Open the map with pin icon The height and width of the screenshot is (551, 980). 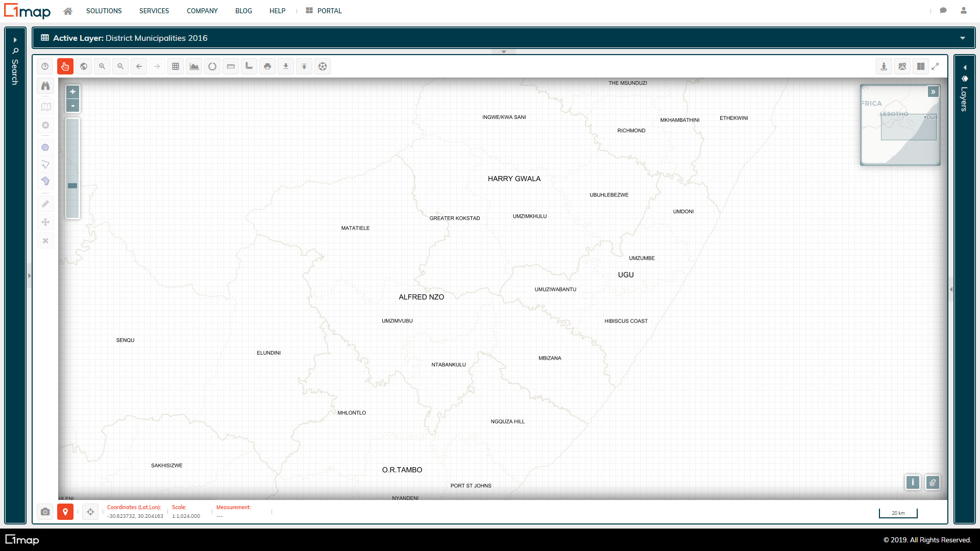(x=902, y=66)
